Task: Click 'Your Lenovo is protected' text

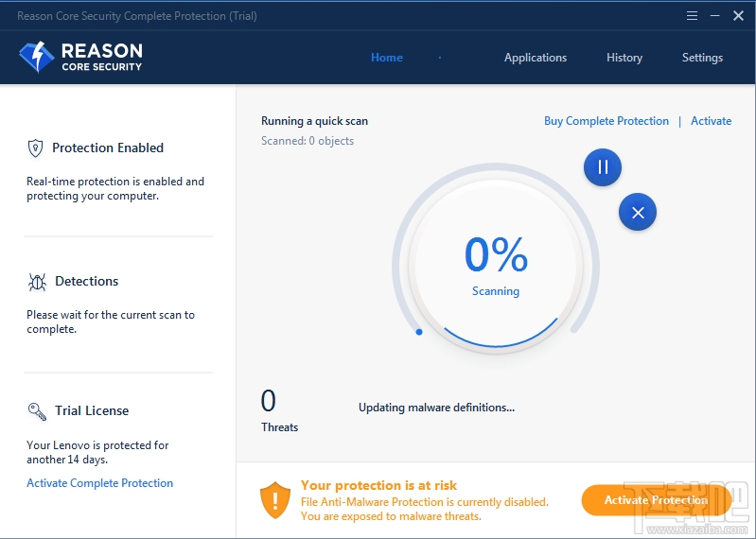Action: pyautogui.click(x=97, y=452)
